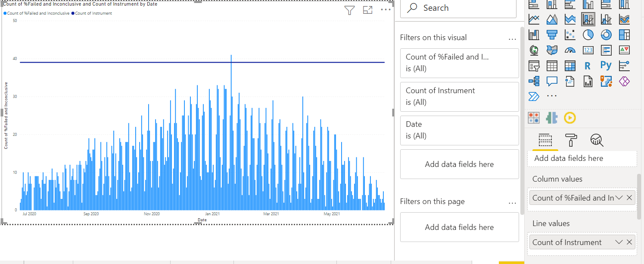Viewport: 644px width, 264px height.
Task: Select the Funnel visualization
Action: pyautogui.click(x=552, y=35)
